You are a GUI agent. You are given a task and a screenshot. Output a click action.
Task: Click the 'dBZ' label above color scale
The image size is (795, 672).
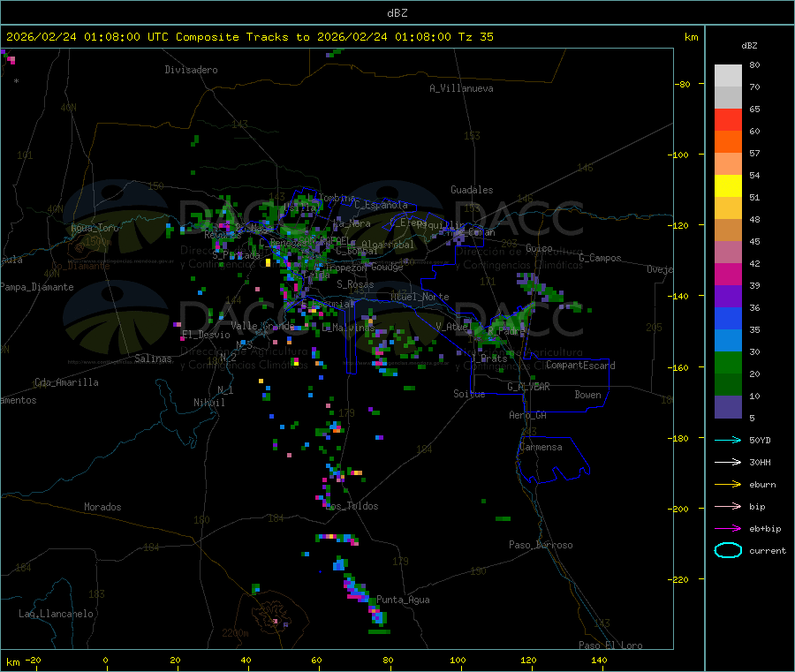(x=749, y=46)
